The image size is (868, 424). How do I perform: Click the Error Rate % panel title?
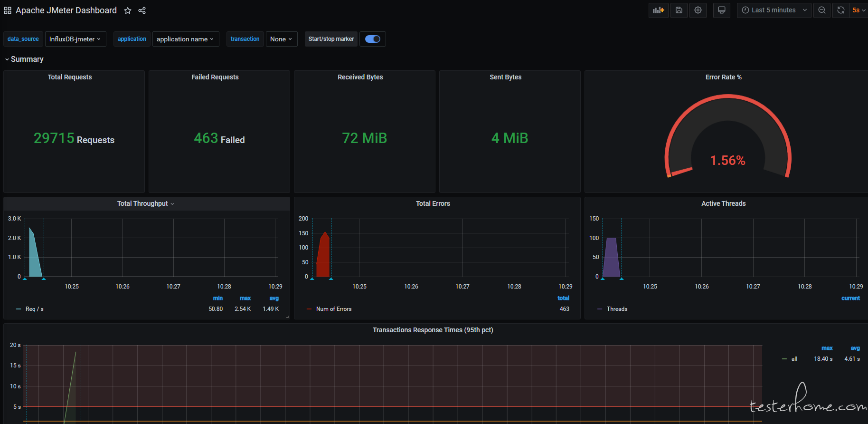click(x=724, y=77)
